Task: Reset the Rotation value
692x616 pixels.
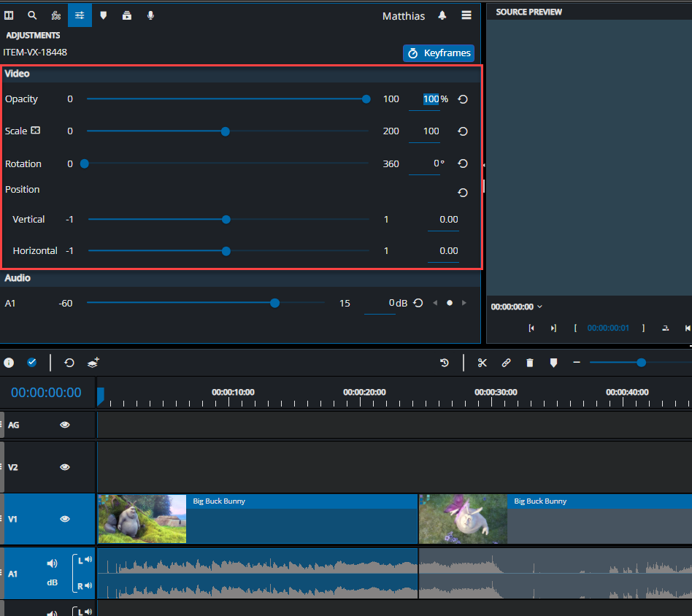Action: (x=462, y=164)
